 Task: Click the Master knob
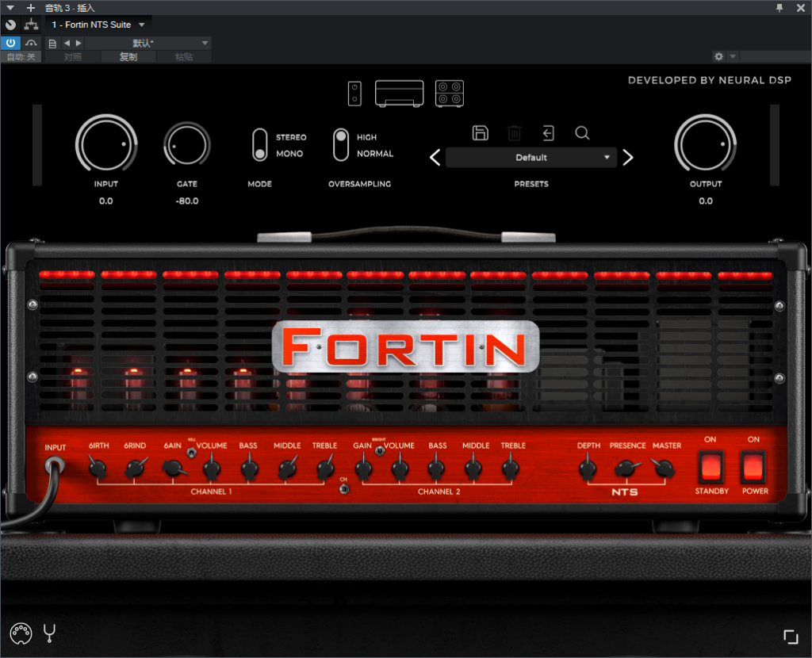coord(665,469)
